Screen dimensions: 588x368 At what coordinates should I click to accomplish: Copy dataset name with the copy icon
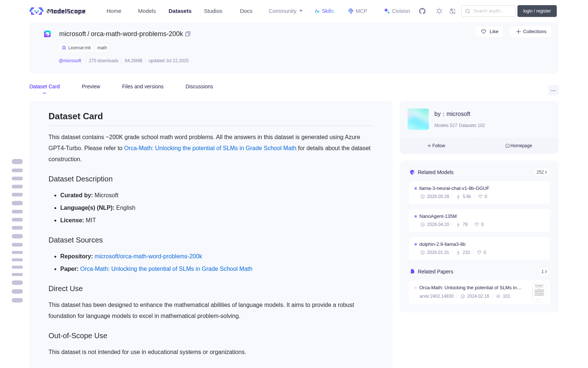(x=188, y=34)
